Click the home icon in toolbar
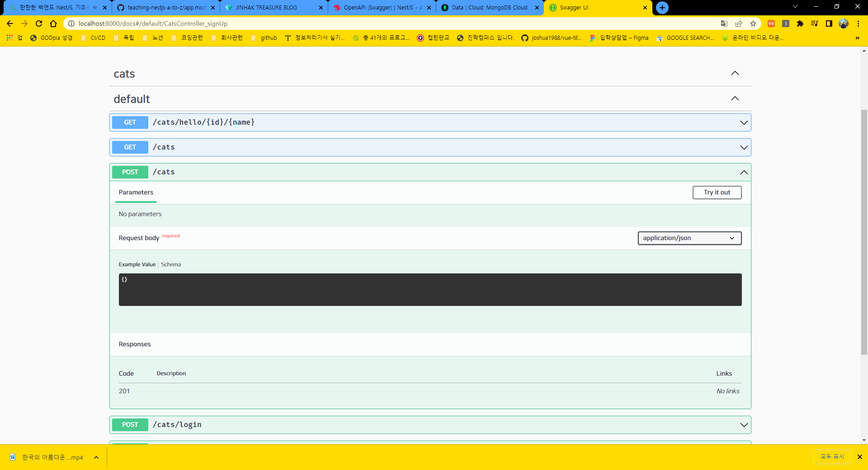The height and width of the screenshot is (470, 868). pyautogui.click(x=53, y=23)
